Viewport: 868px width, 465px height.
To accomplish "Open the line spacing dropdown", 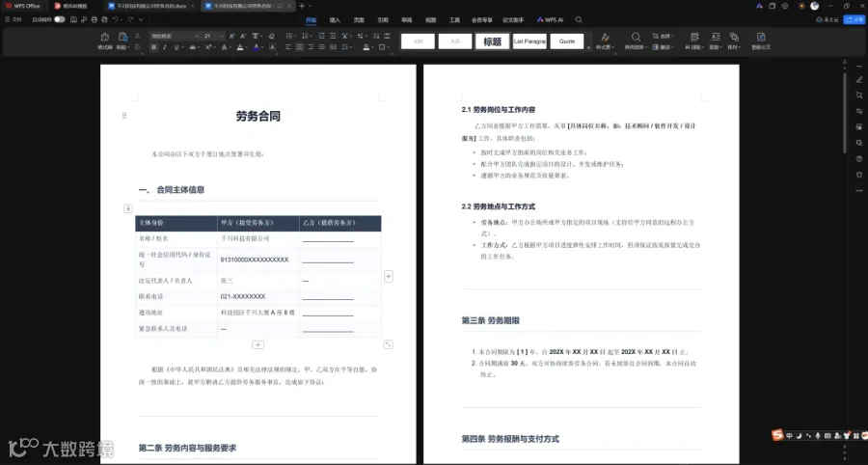I will (351, 47).
